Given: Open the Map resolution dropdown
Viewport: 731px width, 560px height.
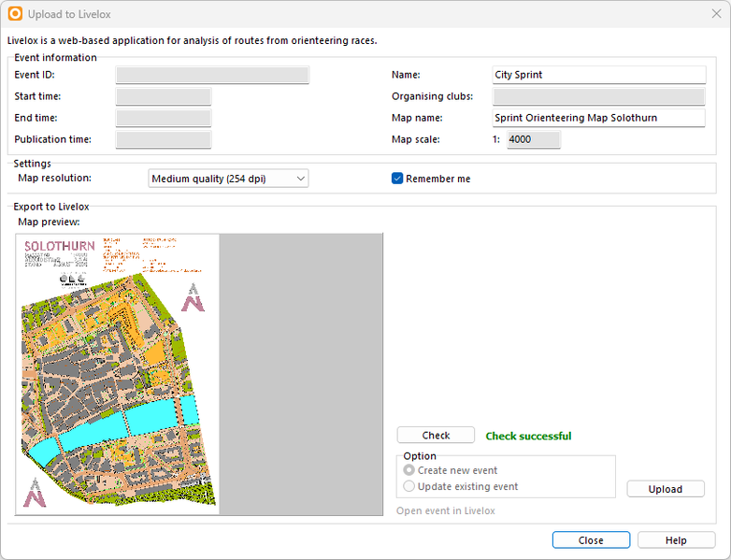Looking at the screenshot, I should [228, 179].
